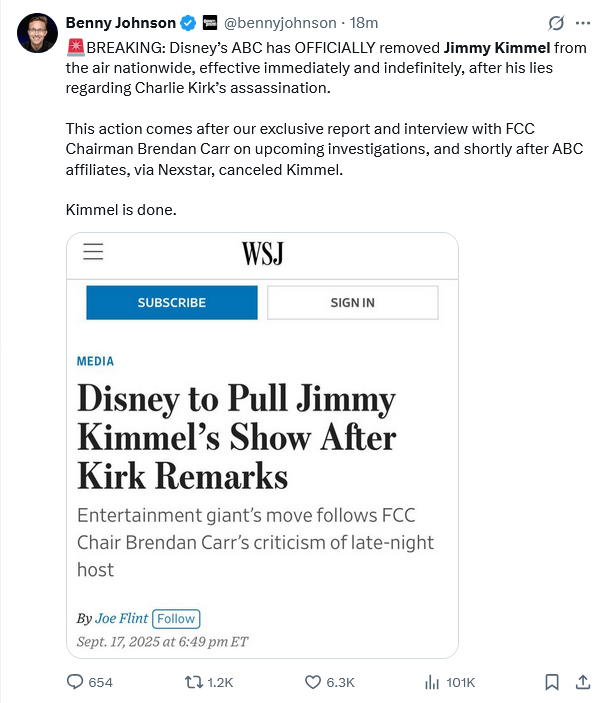608x703 pixels.
Task: Toggle Follow for author Joe Flint
Action: [176, 619]
